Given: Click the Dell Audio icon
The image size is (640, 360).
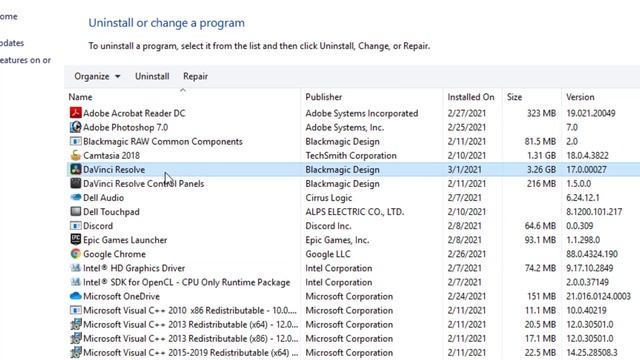Looking at the screenshot, I should tap(76, 198).
